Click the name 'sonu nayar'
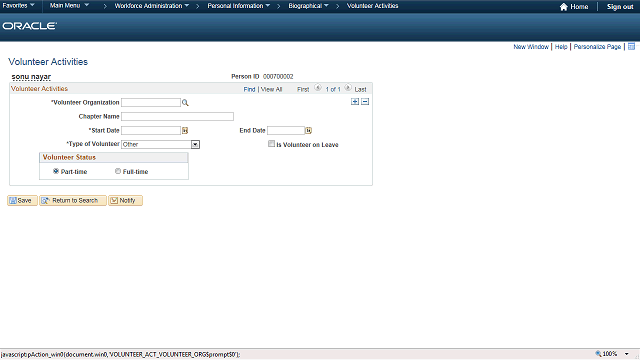The height and width of the screenshot is (360, 640). click(x=31, y=77)
